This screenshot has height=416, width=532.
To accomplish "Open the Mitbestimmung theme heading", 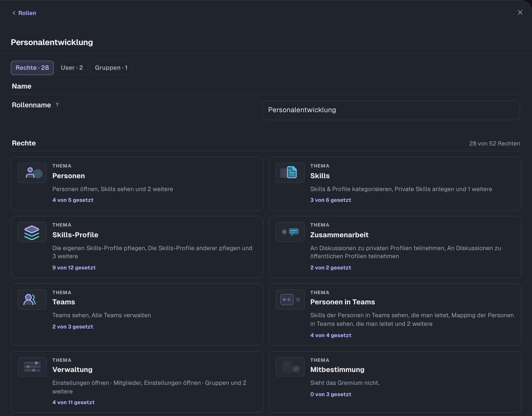I will click(337, 370).
